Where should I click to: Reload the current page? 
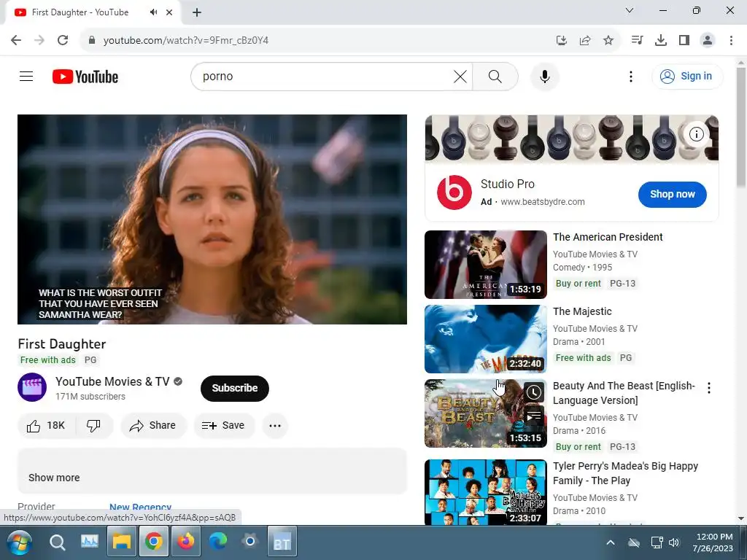click(63, 40)
